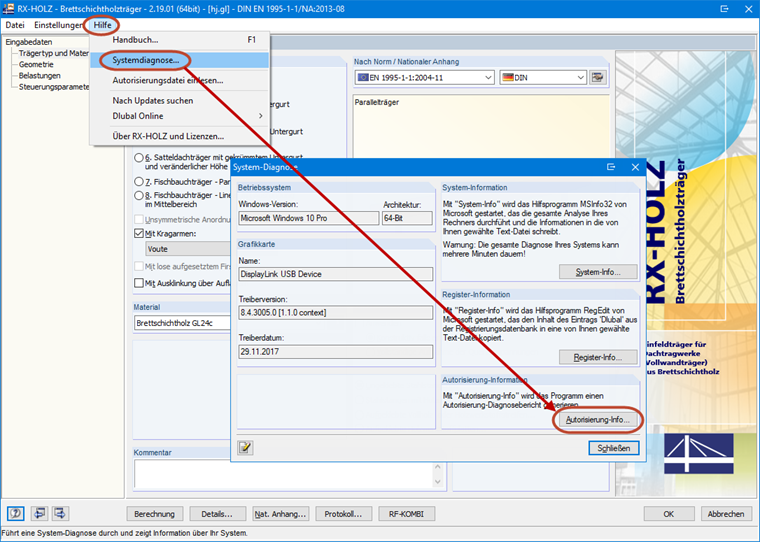Click OK in the main window

(x=669, y=514)
